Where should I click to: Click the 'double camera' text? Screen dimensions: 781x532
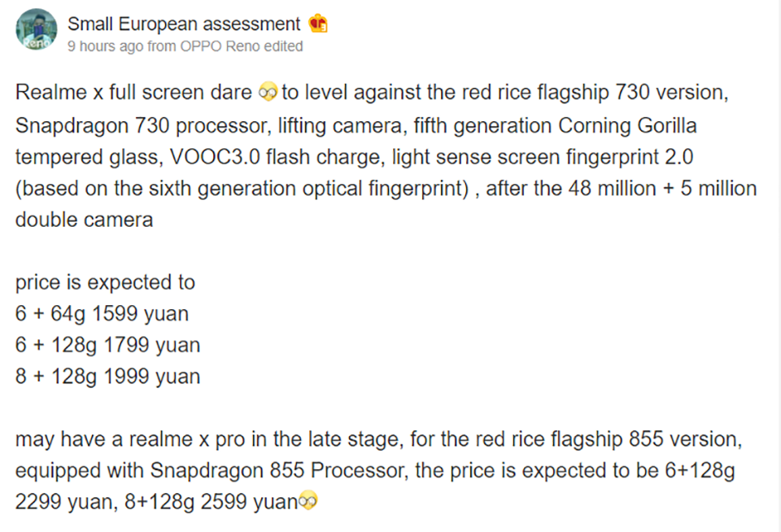pyautogui.click(x=84, y=220)
